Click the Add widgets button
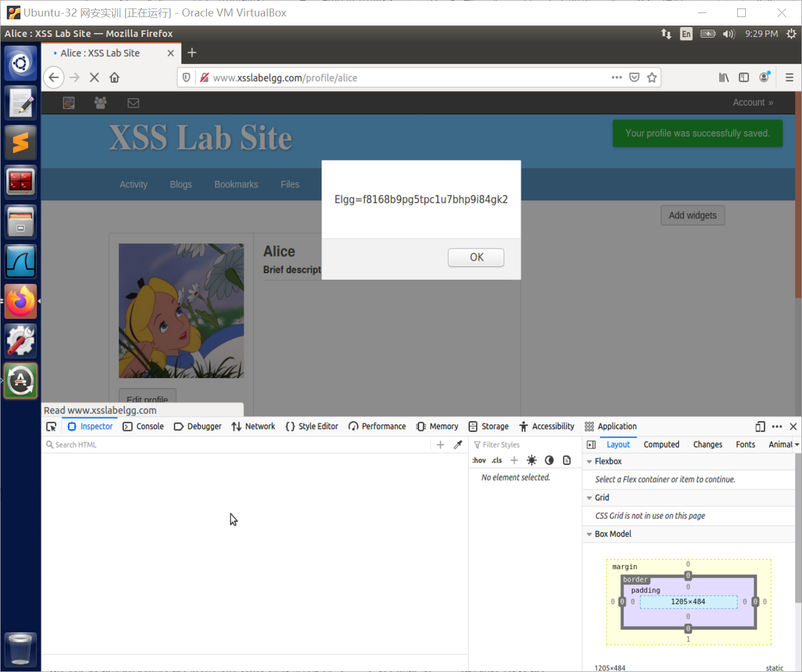This screenshot has height=672, width=802. pos(692,215)
